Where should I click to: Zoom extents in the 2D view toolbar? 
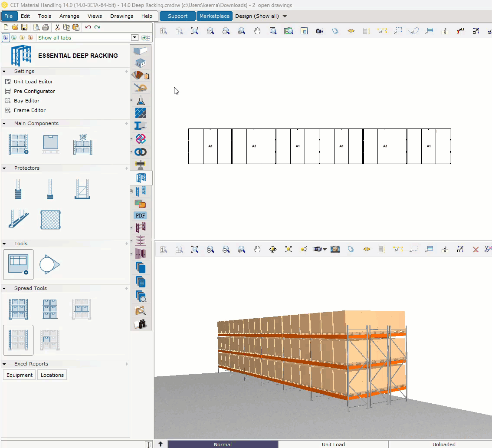click(x=195, y=31)
